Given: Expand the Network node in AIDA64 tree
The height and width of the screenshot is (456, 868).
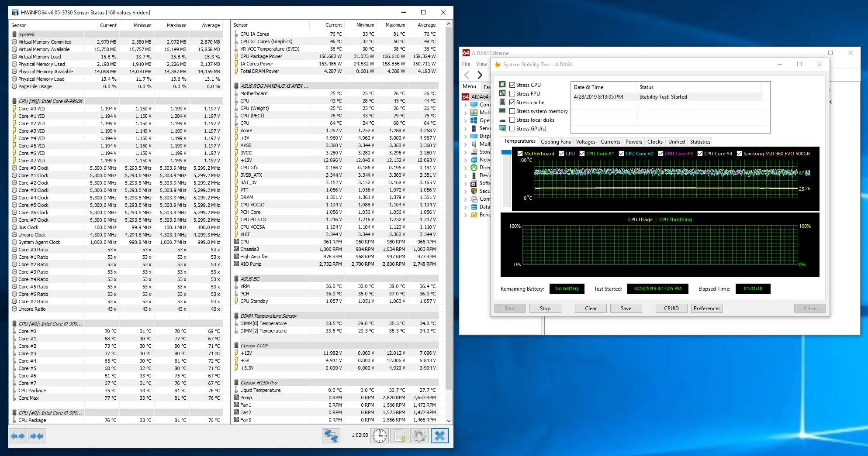Looking at the screenshot, I should click(465, 160).
